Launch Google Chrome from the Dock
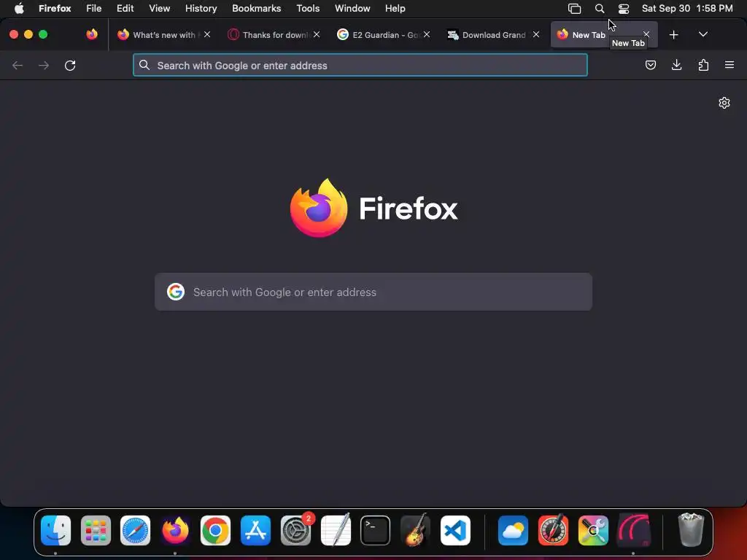 coord(215,530)
